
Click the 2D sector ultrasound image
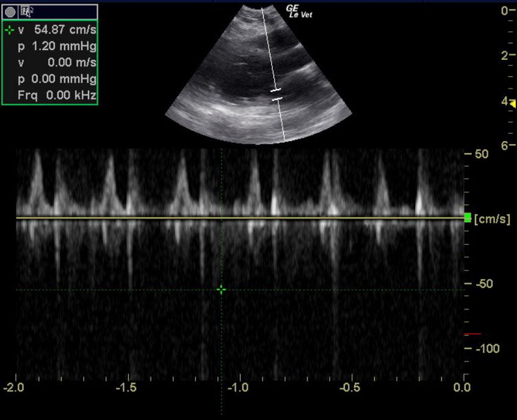259,75
